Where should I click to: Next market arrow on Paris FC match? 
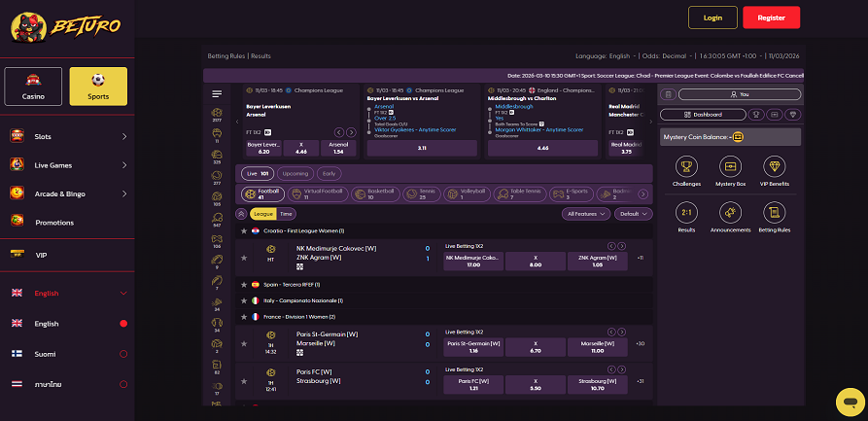(622, 369)
